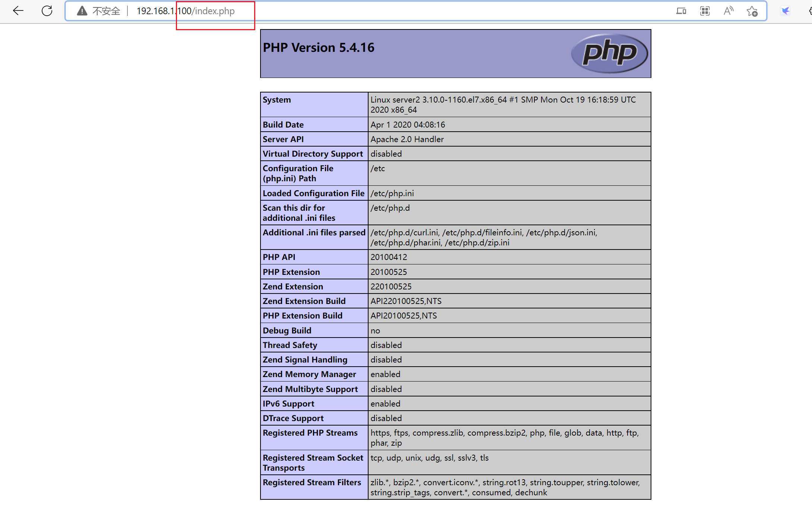Select 'Apache 2.0 Handler' value
Image resolution: width=812 pixels, height=505 pixels.
407,139
